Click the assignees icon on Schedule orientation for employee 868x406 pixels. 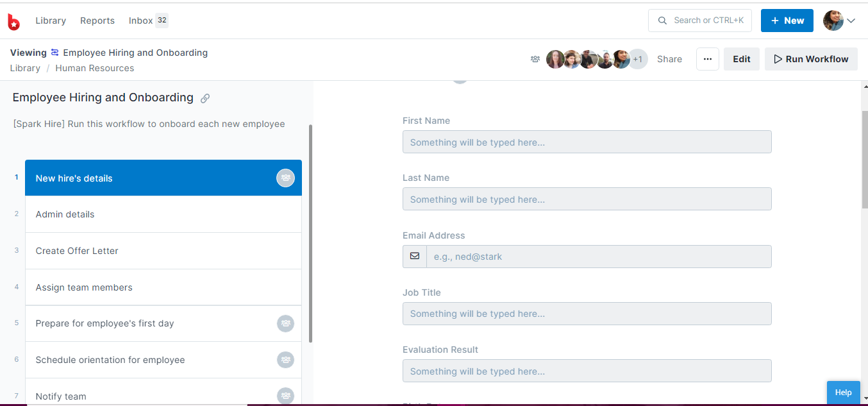pos(285,360)
